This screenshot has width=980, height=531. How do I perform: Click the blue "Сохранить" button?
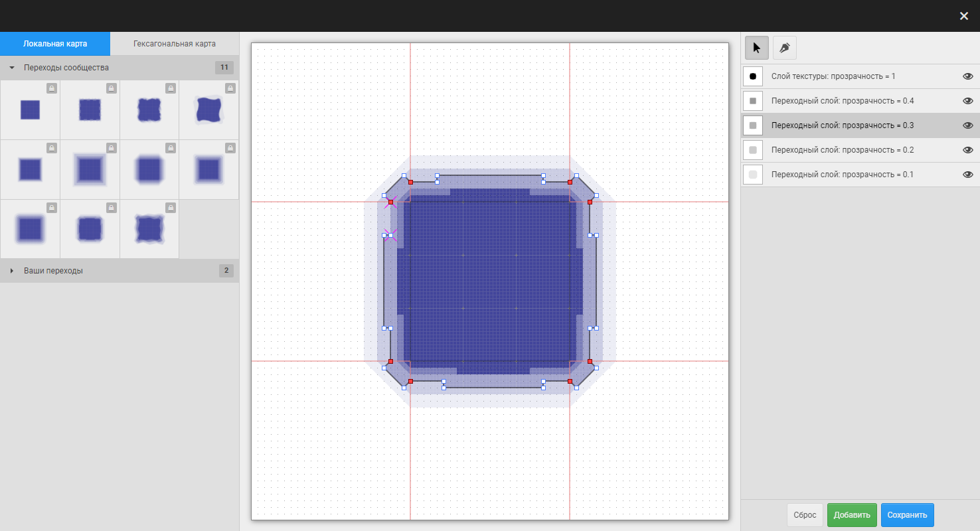tap(908, 515)
